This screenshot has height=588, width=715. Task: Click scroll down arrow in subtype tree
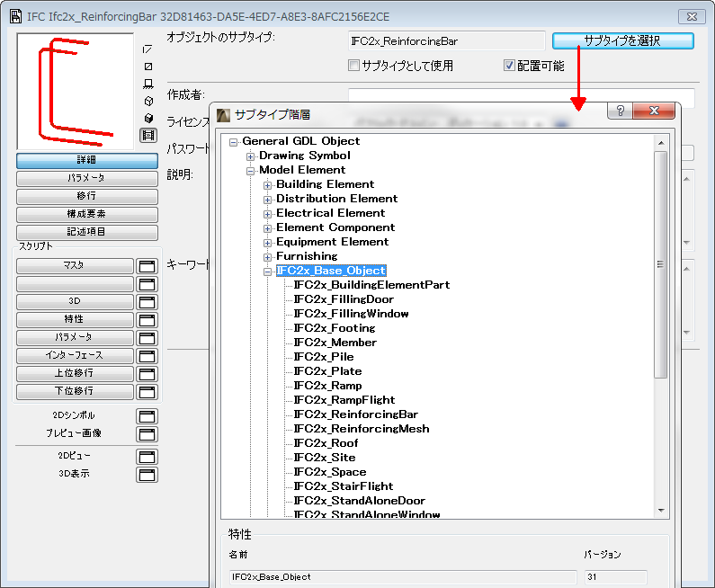661,511
